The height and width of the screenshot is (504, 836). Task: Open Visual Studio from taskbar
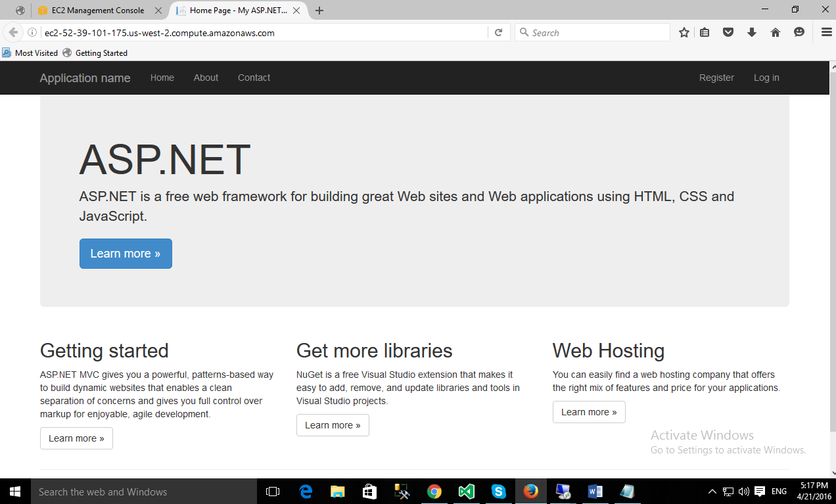point(466,492)
